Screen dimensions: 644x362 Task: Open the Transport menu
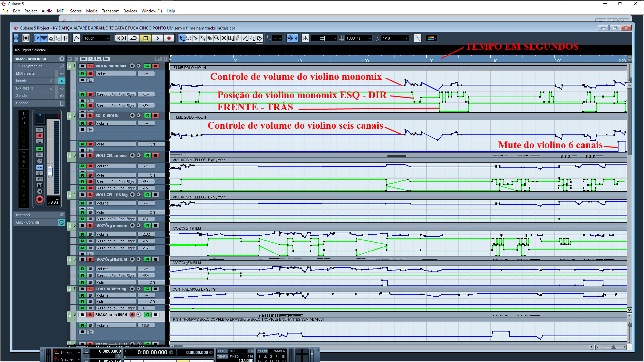[110, 11]
